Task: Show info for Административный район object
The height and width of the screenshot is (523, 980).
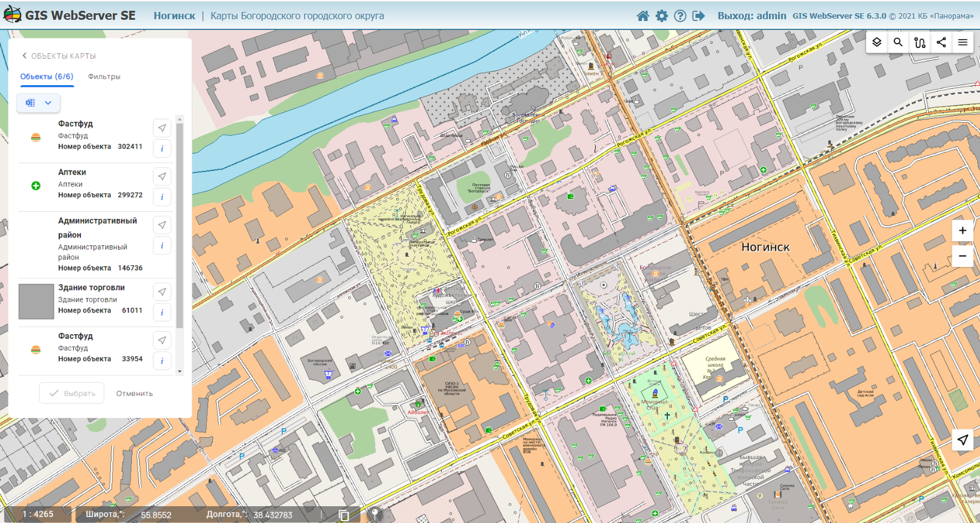Action: tap(162, 245)
